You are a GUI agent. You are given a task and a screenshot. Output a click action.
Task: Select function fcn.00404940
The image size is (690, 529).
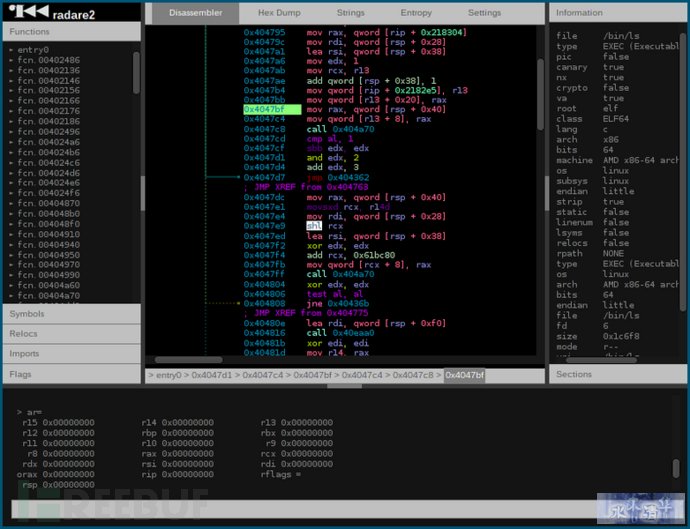[48, 245]
